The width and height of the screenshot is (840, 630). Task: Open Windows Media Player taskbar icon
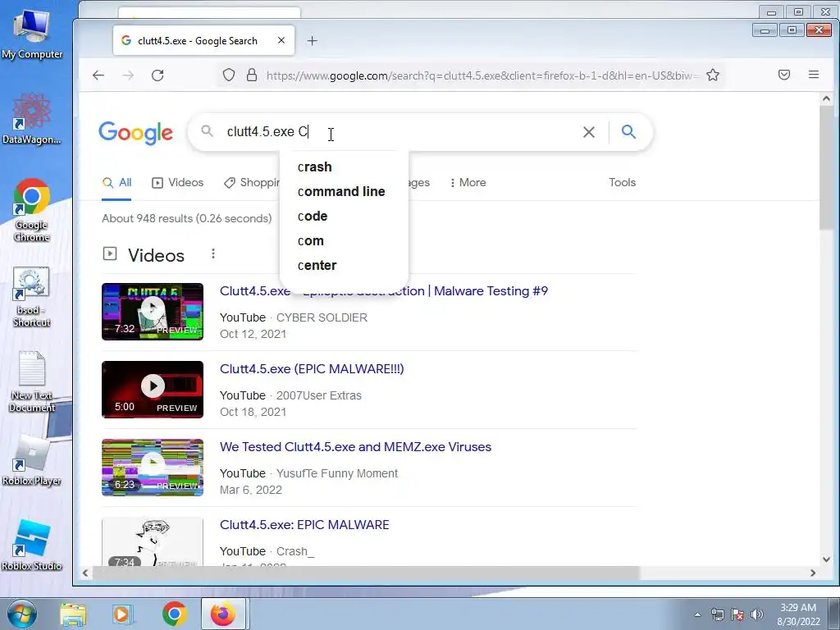point(123,614)
